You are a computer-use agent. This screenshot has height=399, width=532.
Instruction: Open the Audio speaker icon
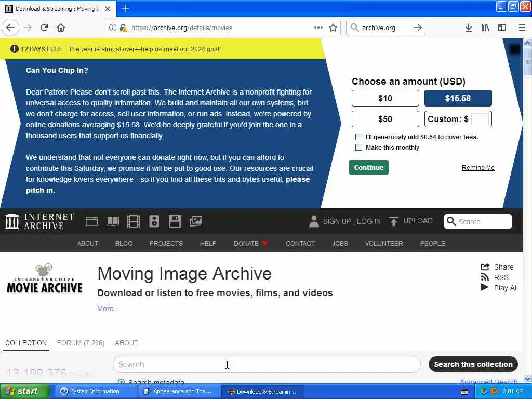click(x=154, y=221)
